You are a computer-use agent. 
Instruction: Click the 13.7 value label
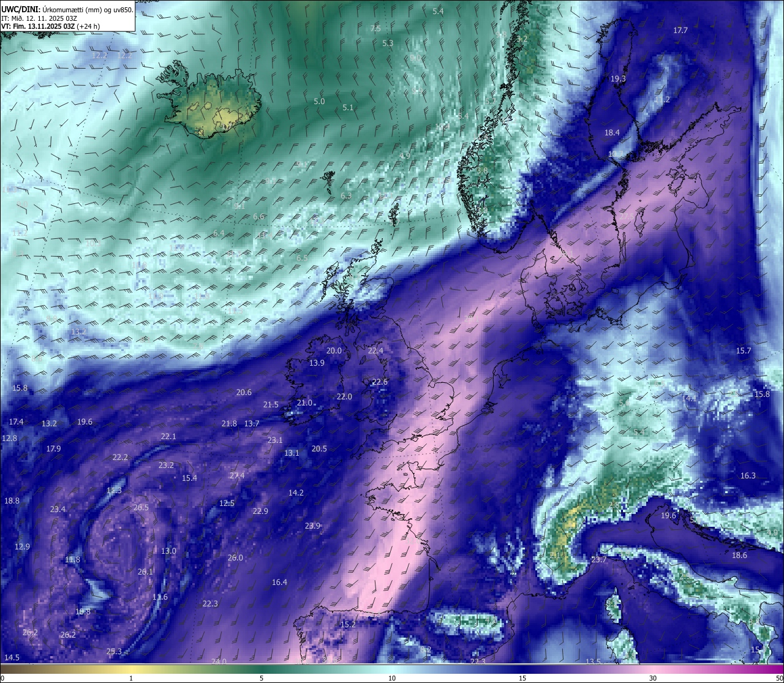[x=252, y=423]
